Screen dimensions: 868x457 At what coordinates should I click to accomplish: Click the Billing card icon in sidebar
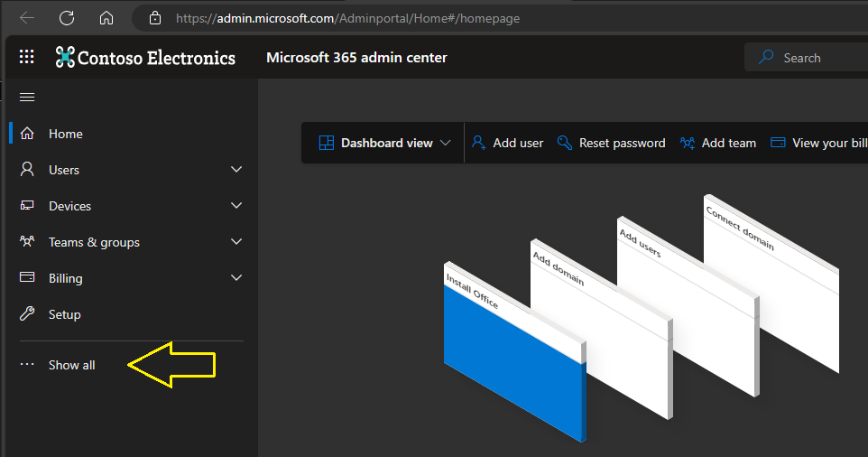tap(27, 277)
